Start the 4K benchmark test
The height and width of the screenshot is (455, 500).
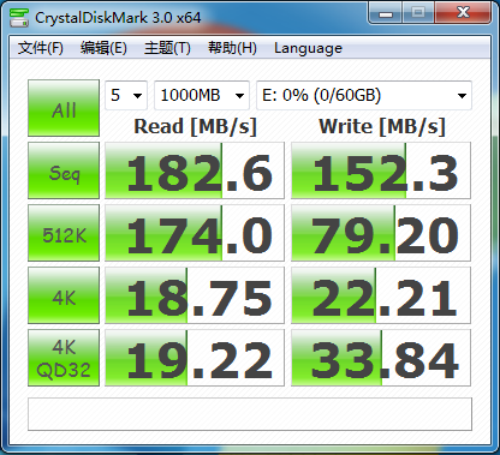[x=64, y=295]
